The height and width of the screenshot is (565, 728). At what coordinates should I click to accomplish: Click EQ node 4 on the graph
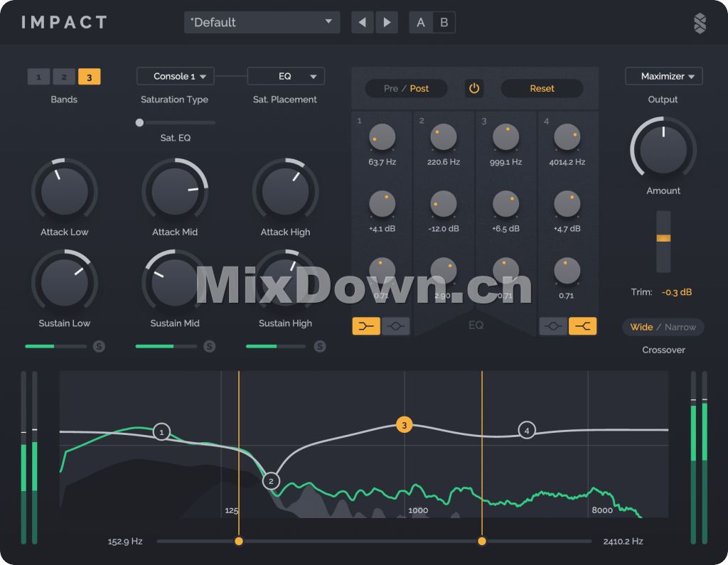pos(527,431)
